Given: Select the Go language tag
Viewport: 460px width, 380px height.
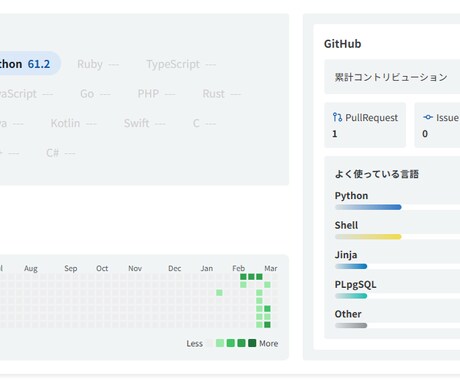Looking at the screenshot, I should pyautogui.click(x=95, y=94).
